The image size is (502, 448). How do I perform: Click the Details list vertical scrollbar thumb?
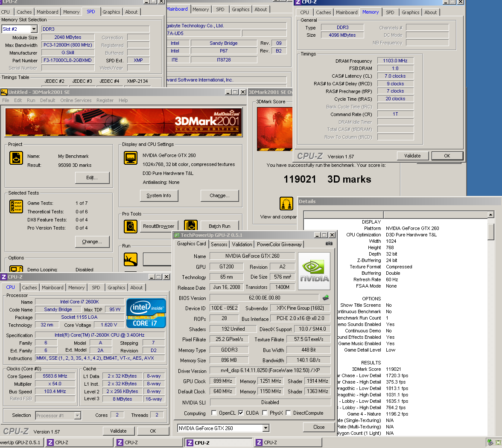pos(491,231)
